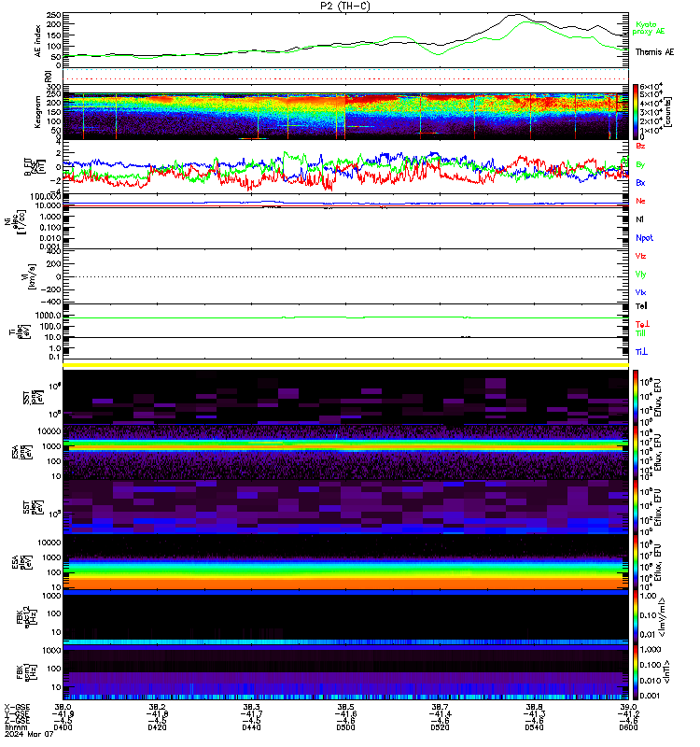Click the keogram counts color bar
The width and height of the screenshot is (700, 747).
[x=636, y=112]
